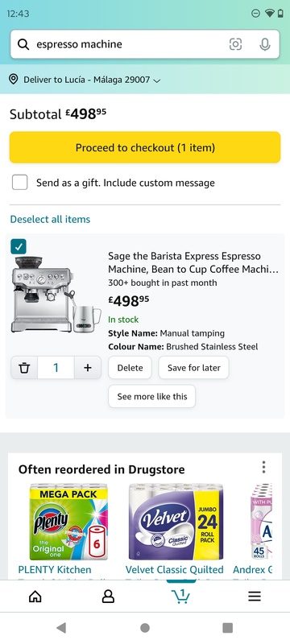
Task: Choose Save for later
Action: (x=194, y=368)
